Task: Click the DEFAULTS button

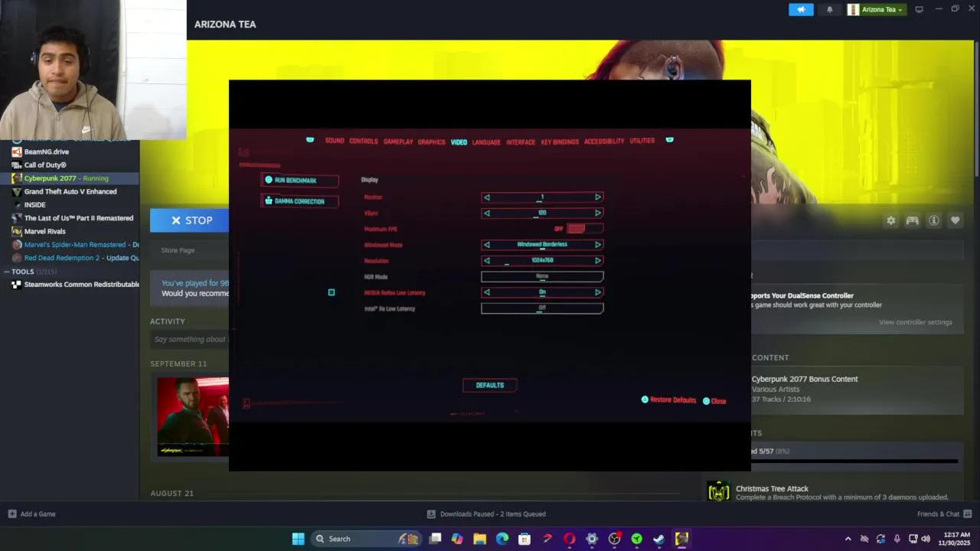Action: click(490, 385)
